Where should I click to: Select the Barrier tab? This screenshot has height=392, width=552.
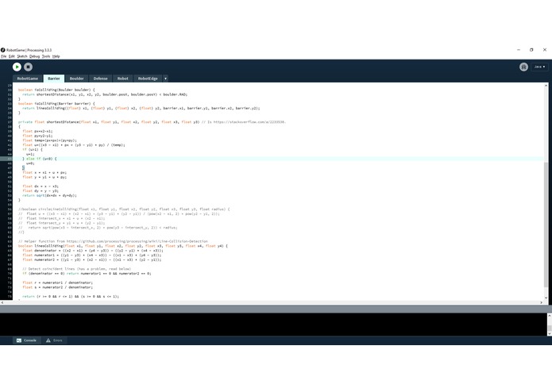pyautogui.click(x=54, y=79)
